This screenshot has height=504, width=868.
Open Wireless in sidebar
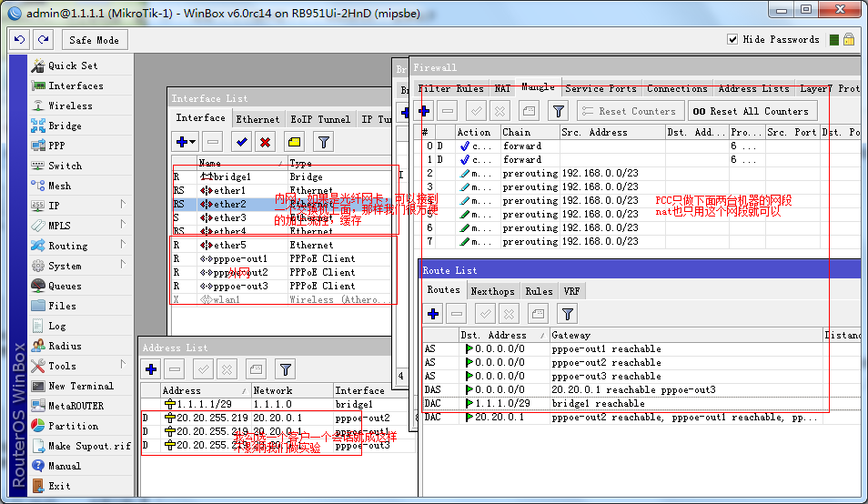pyautogui.click(x=70, y=106)
